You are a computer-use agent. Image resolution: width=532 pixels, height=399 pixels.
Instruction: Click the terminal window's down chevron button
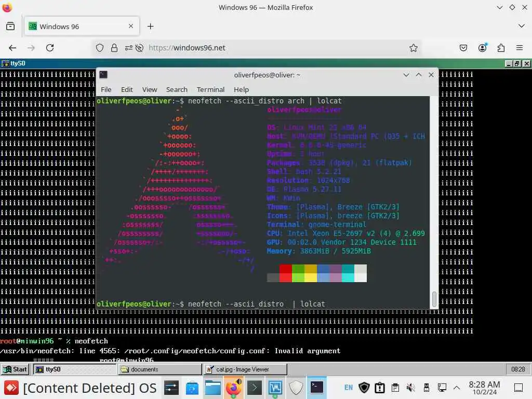click(406, 75)
